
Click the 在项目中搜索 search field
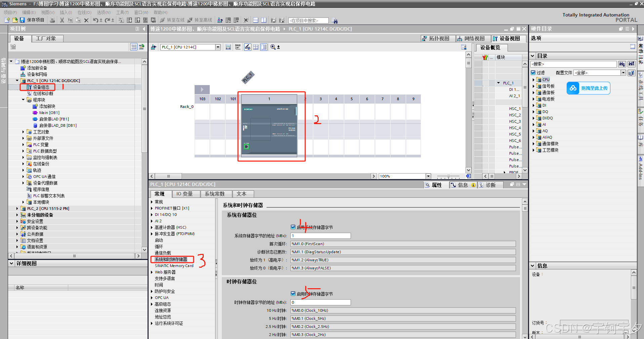[309, 21]
